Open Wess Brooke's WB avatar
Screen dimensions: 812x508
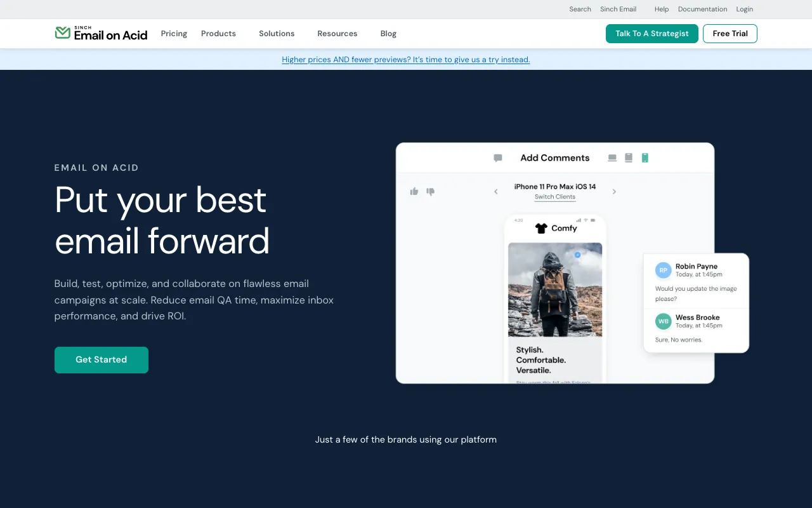click(x=663, y=321)
